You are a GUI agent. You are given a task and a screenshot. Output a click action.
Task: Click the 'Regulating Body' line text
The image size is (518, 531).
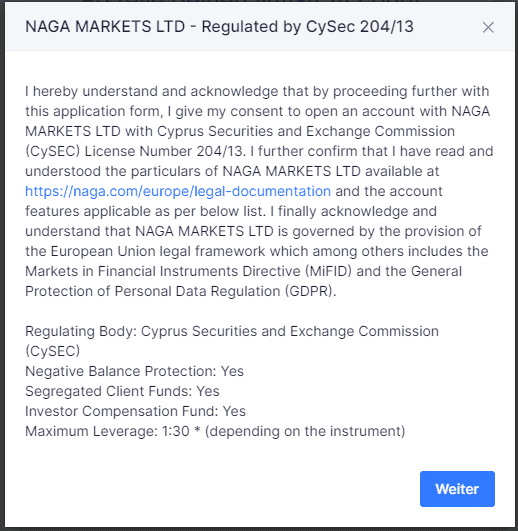pyautogui.click(x=232, y=331)
